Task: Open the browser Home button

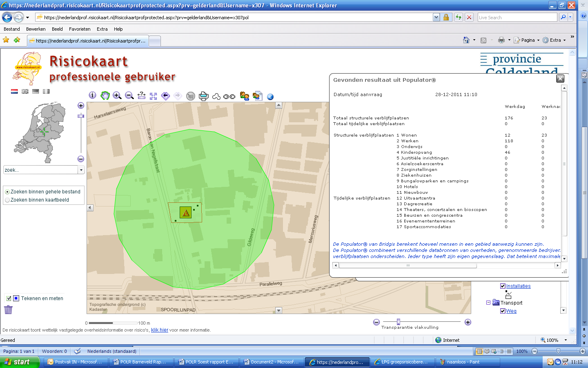Action: point(466,40)
